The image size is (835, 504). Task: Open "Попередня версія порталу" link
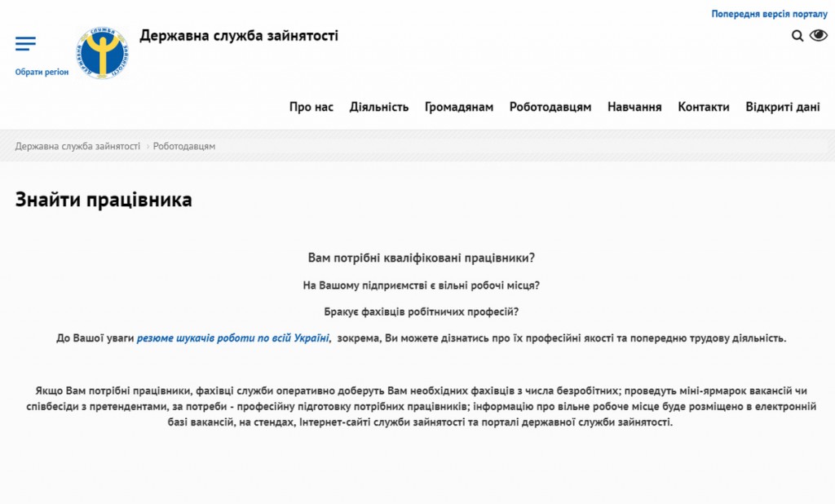pos(769,14)
